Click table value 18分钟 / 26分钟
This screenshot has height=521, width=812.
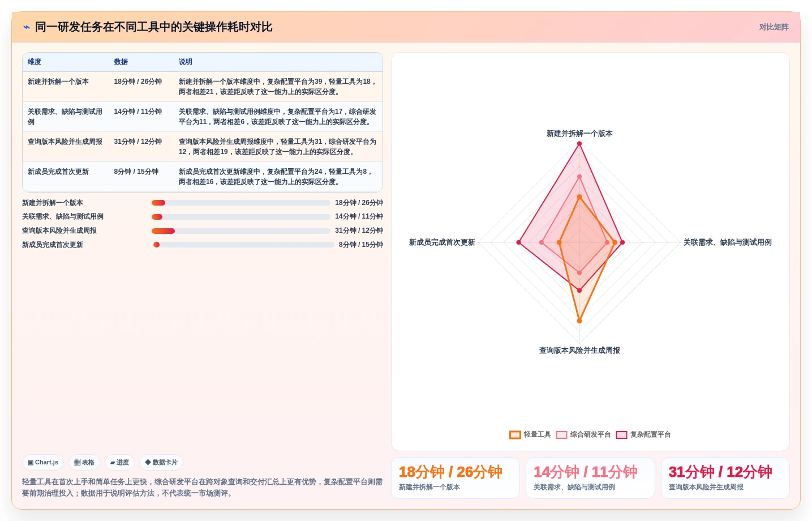point(138,82)
